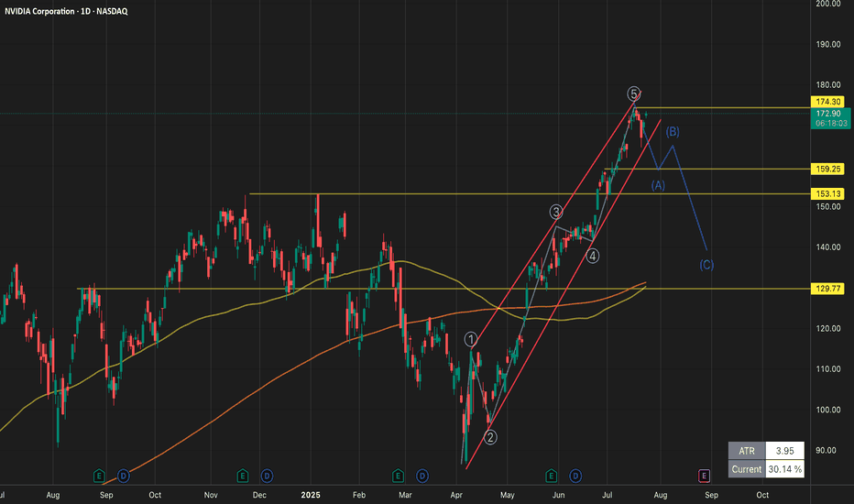Click 200.00 on the price axis
Image resolution: width=854 pixels, height=504 pixels.
[x=827, y=4]
